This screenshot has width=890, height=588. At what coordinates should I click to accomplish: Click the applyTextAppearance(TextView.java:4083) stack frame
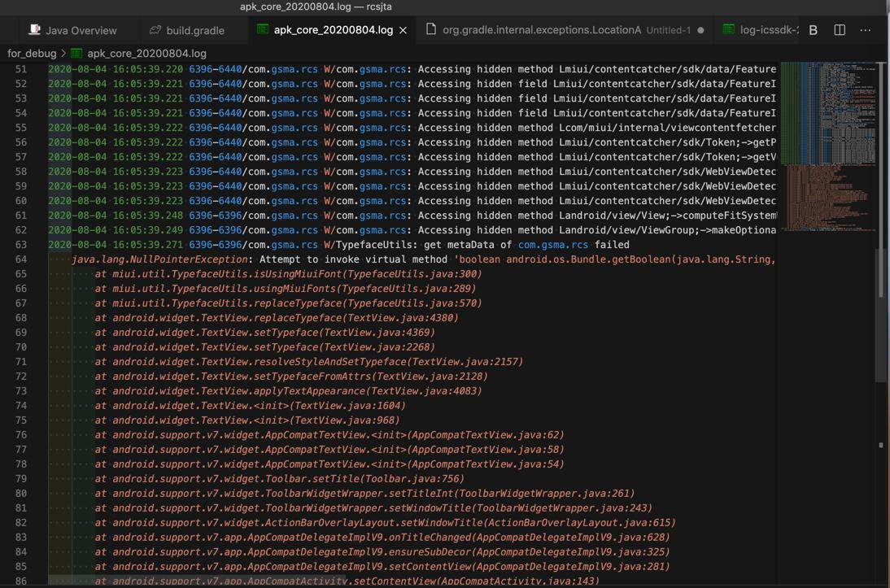(288, 391)
